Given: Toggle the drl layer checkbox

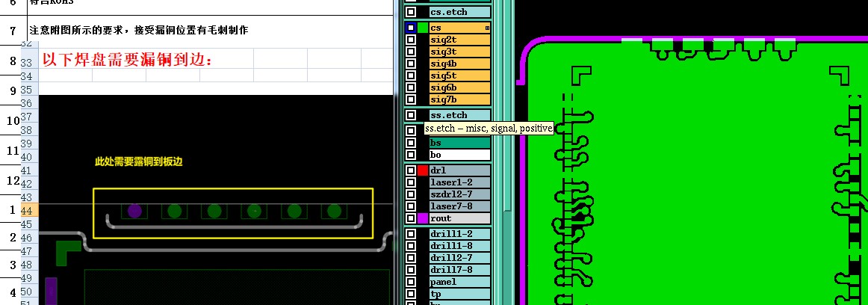Looking at the screenshot, I should point(411,170).
